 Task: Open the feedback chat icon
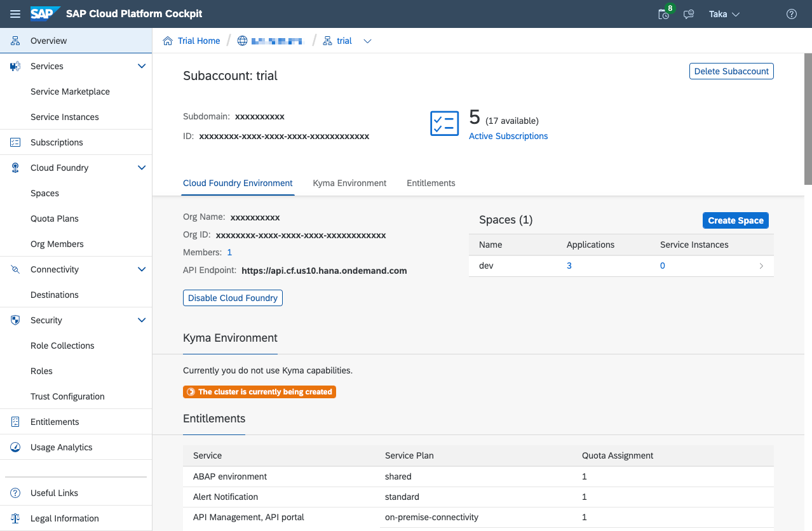click(x=689, y=14)
